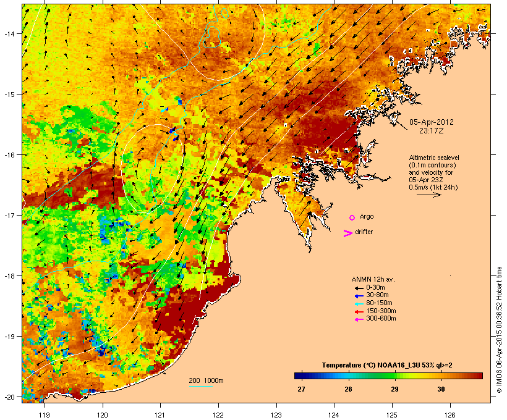The width and height of the screenshot is (507, 420).
Task: Click the vertical IMOS copyright timestamp text
Action: click(x=499, y=330)
